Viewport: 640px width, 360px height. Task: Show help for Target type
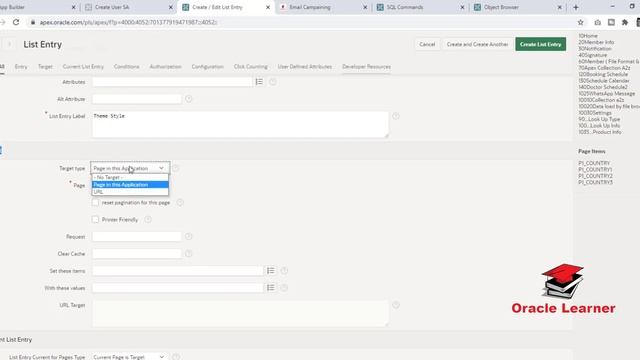click(176, 168)
